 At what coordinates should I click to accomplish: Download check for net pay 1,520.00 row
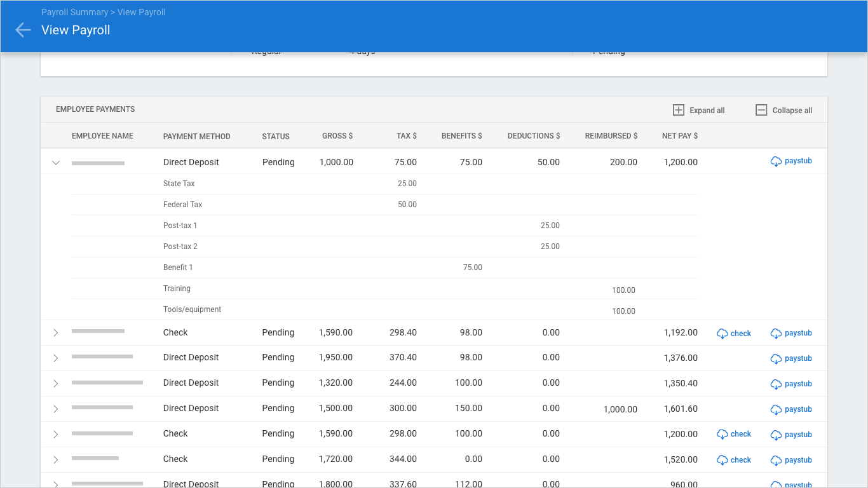[x=734, y=459]
